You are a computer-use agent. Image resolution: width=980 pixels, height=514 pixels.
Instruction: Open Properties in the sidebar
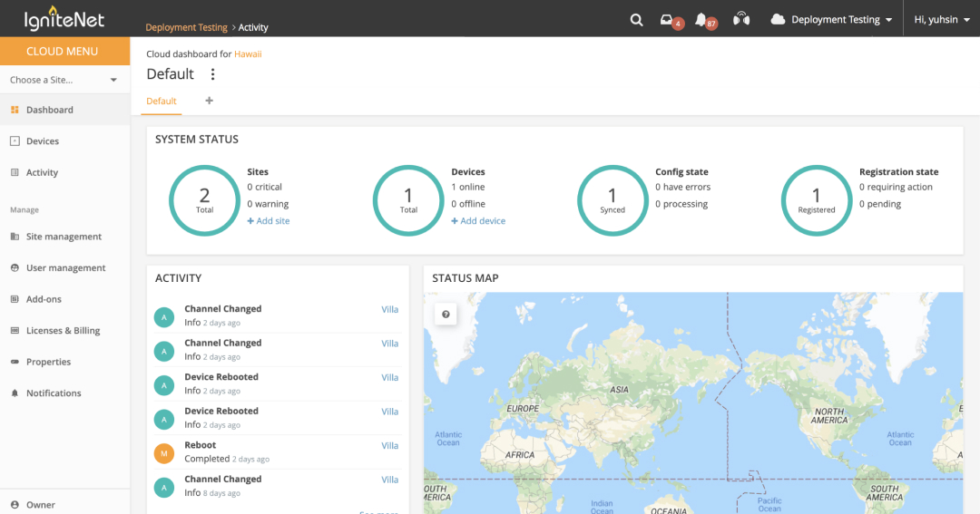pyautogui.click(x=65, y=362)
